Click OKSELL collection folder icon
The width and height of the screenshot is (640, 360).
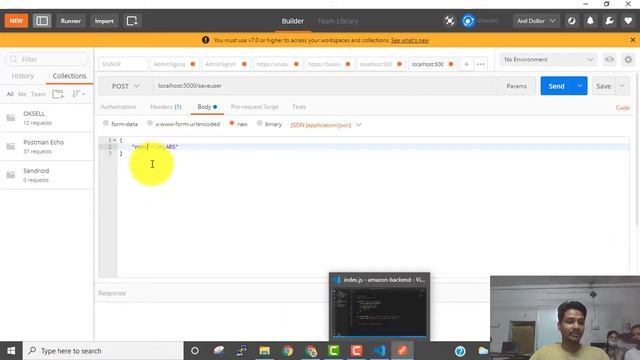(11, 118)
